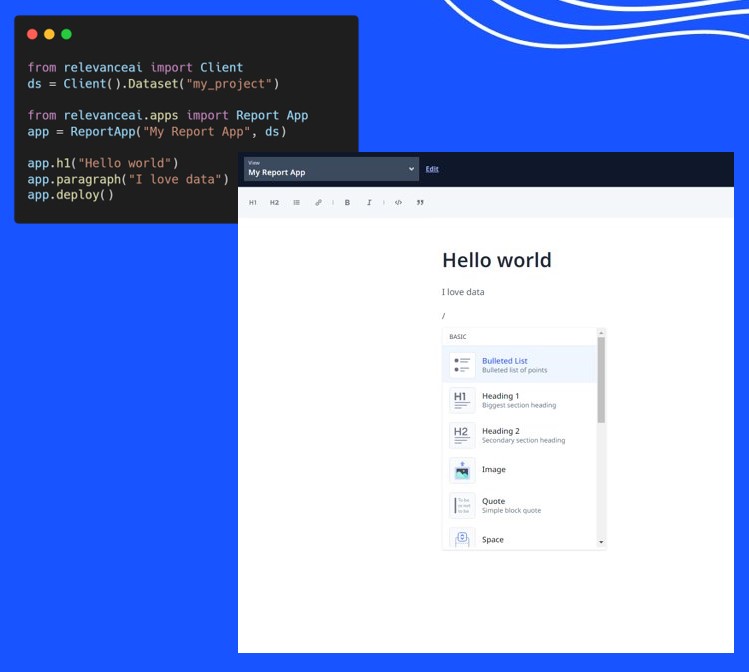
Task: Apply Heading 1 from the editor toolbar
Action: tap(253, 203)
